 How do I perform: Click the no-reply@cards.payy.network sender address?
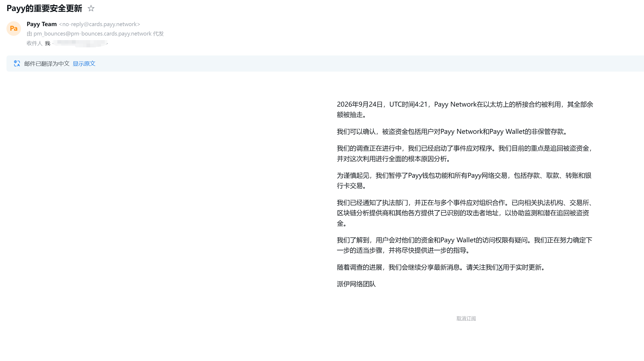[100, 24]
